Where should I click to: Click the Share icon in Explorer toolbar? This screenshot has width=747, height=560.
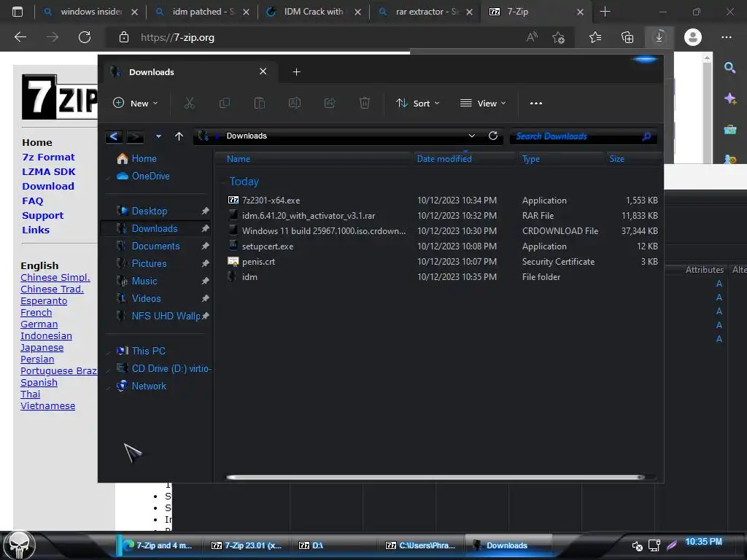pyautogui.click(x=330, y=103)
